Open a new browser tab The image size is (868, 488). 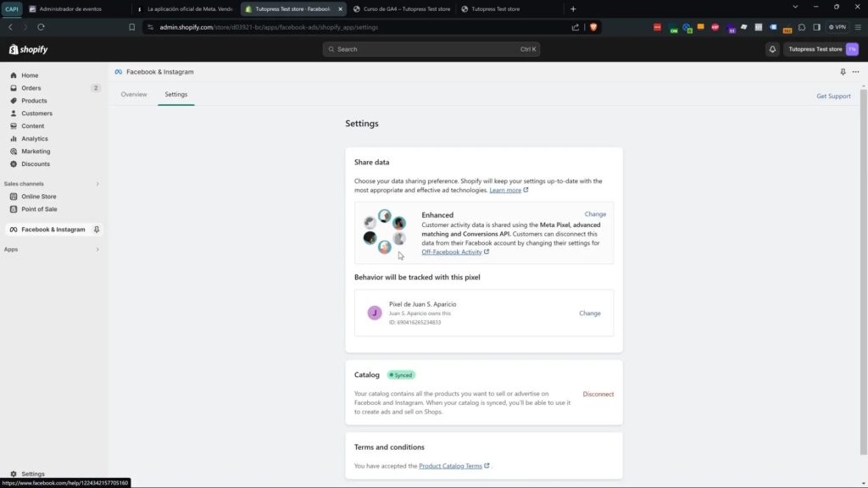tap(573, 8)
